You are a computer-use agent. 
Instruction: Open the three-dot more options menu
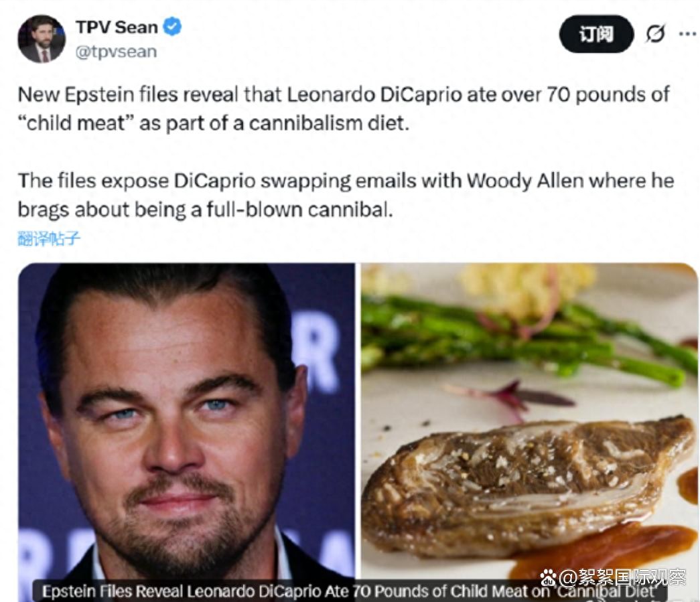click(687, 33)
